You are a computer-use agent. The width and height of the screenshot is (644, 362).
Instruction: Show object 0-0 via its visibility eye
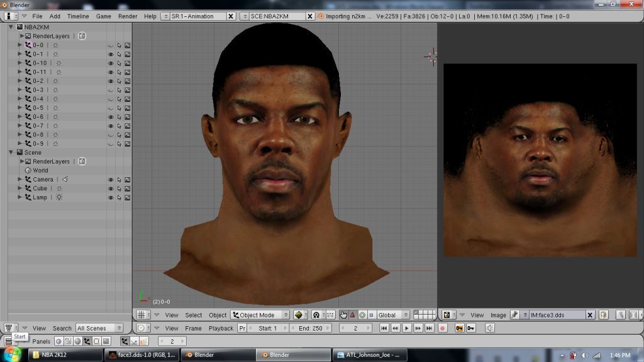[x=111, y=45]
